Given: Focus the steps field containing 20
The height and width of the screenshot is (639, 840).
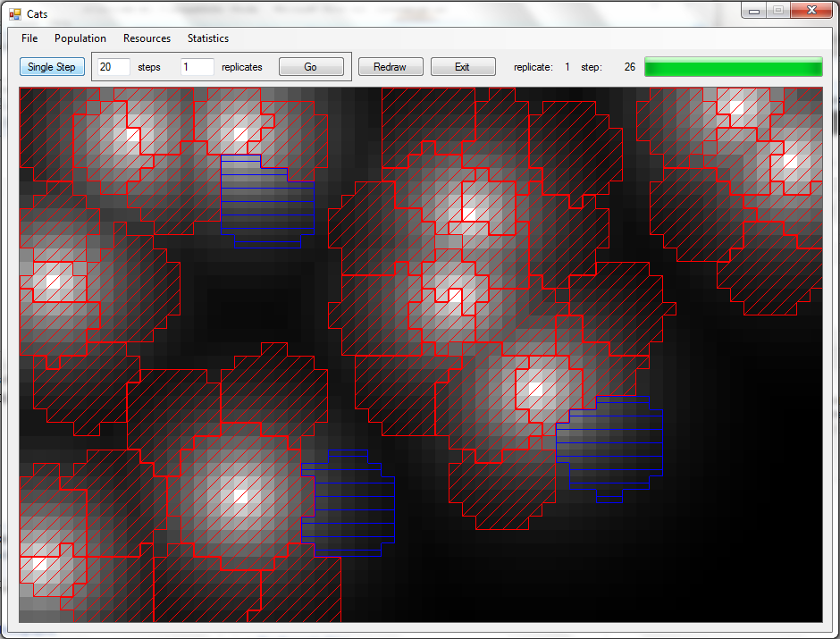Looking at the screenshot, I should tap(113, 67).
